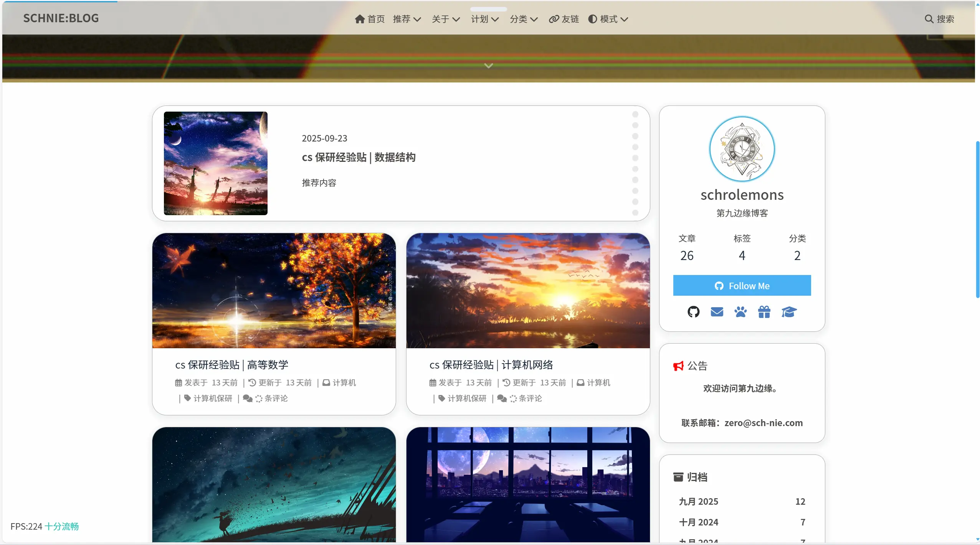Click the email envelope icon under Follow Me
This screenshot has width=980, height=545.
pos(717,312)
